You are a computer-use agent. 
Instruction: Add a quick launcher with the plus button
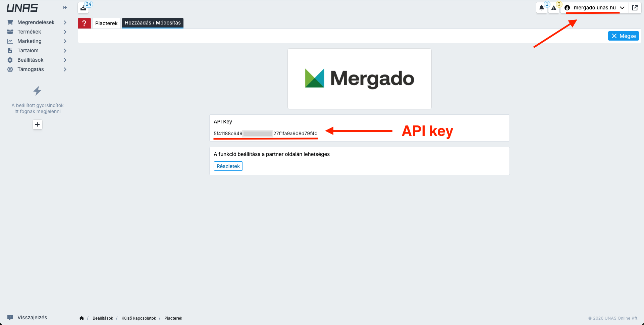37,124
